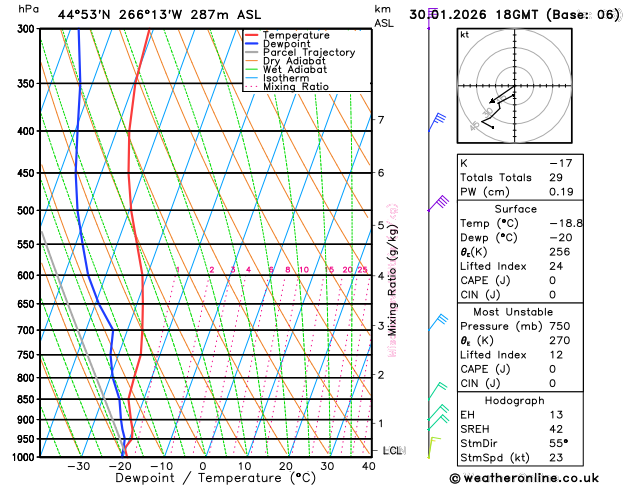Select the Wet Adiabat legend label
629x486 pixels.
click(295, 69)
